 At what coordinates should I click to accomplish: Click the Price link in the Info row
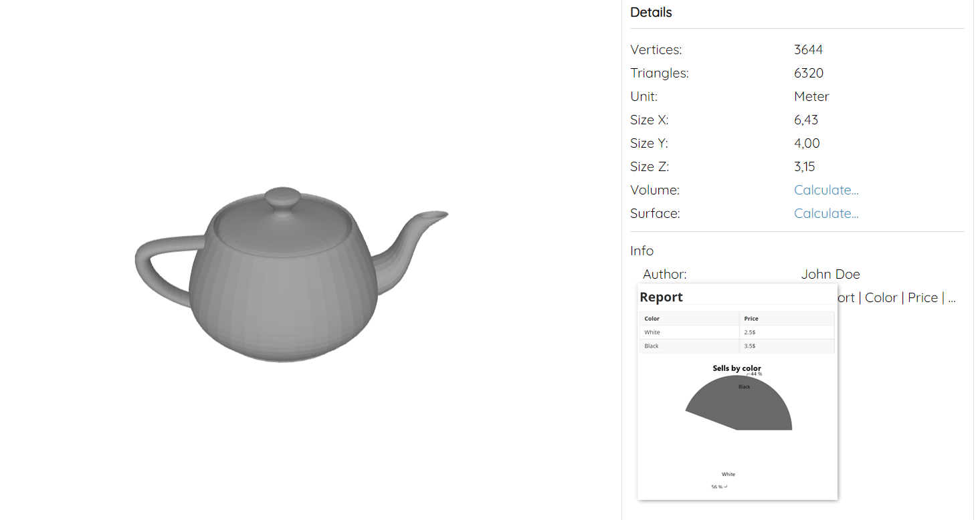tap(922, 297)
